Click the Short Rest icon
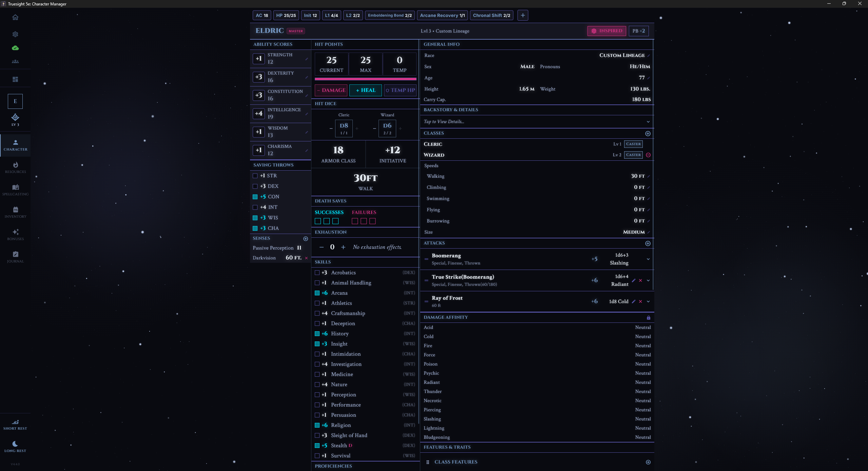The image size is (868, 471). (x=15, y=422)
